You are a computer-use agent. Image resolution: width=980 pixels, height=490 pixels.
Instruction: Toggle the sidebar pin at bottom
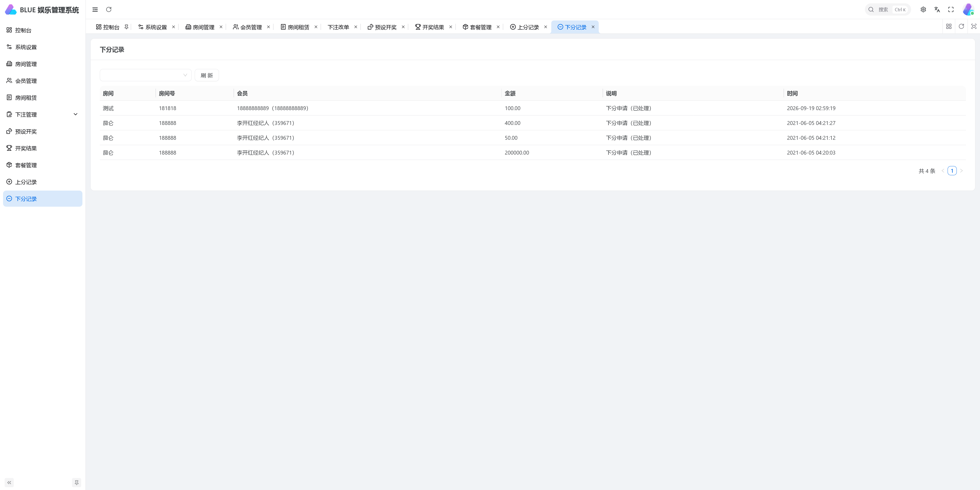point(77,482)
